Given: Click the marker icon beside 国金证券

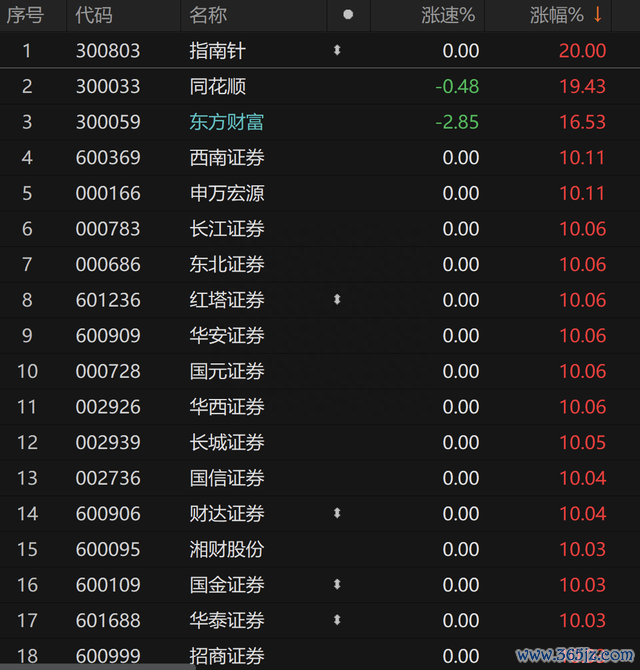Looking at the screenshot, I should coord(337,584).
